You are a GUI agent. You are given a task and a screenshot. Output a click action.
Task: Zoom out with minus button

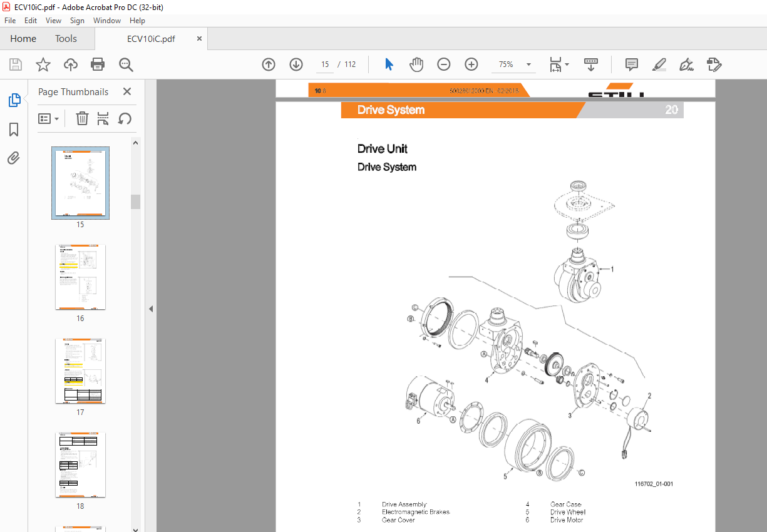point(444,64)
